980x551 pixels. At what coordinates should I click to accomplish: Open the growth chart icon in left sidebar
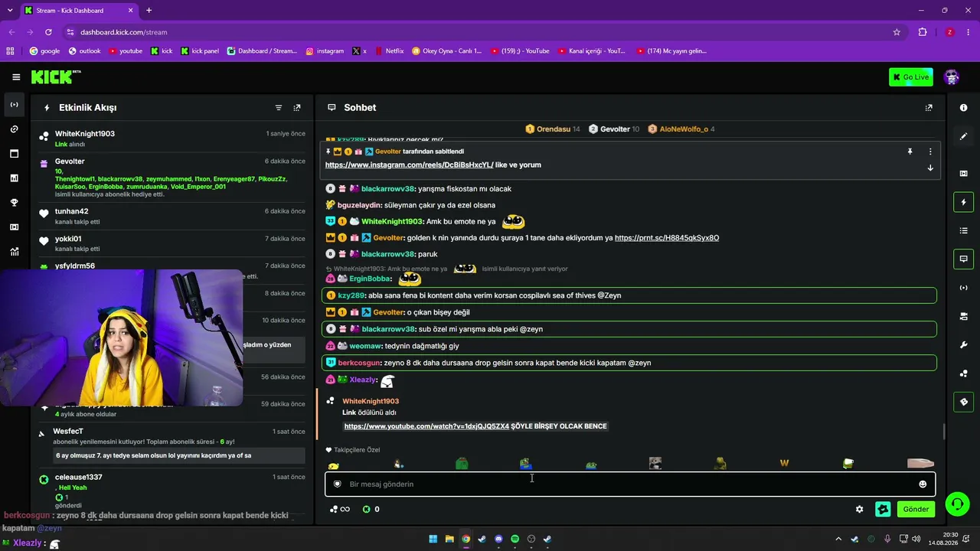tap(14, 252)
